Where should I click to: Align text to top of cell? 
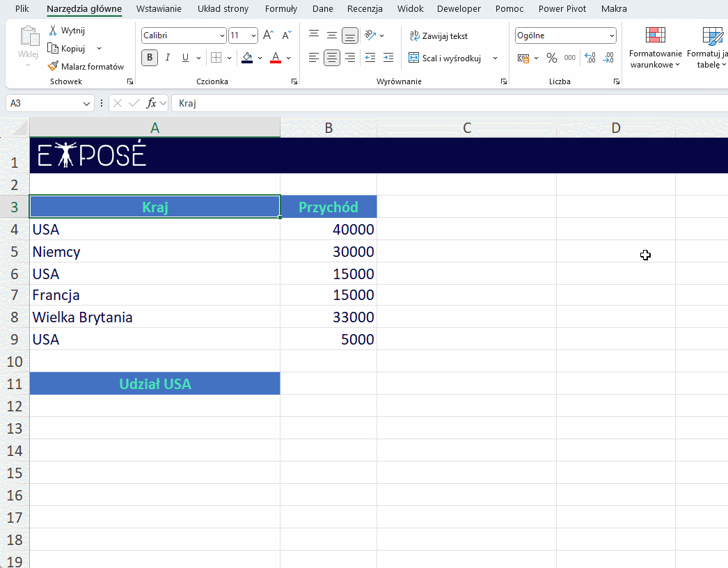[314, 35]
